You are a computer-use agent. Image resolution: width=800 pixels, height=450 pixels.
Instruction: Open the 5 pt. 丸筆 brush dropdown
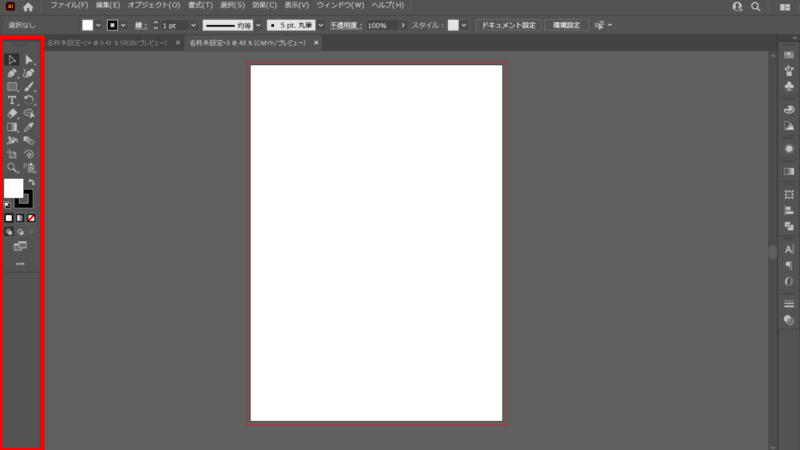(321, 25)
